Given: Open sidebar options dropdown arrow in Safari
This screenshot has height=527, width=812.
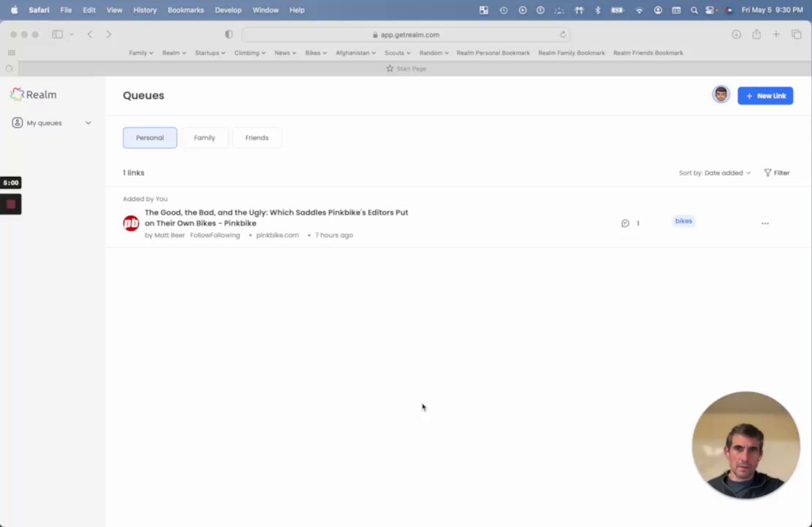Looking at the screenshot, I should pos(72,34).
